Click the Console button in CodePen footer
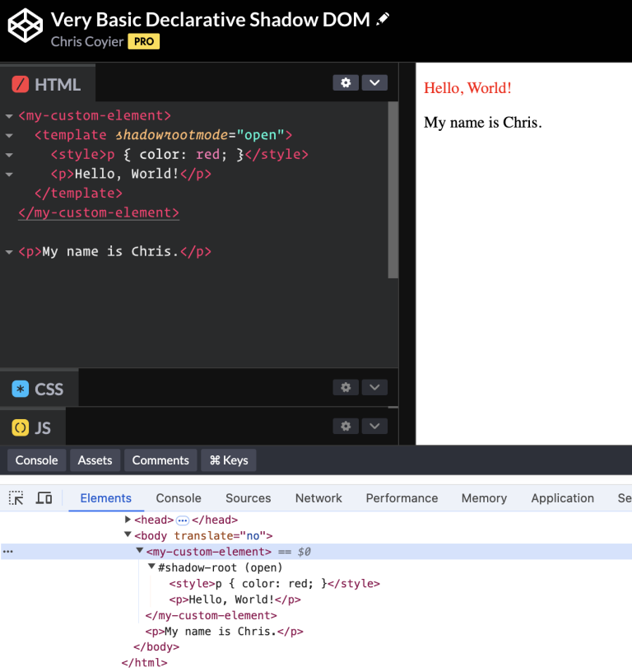 pyautogui.click(x=36, y=460)
